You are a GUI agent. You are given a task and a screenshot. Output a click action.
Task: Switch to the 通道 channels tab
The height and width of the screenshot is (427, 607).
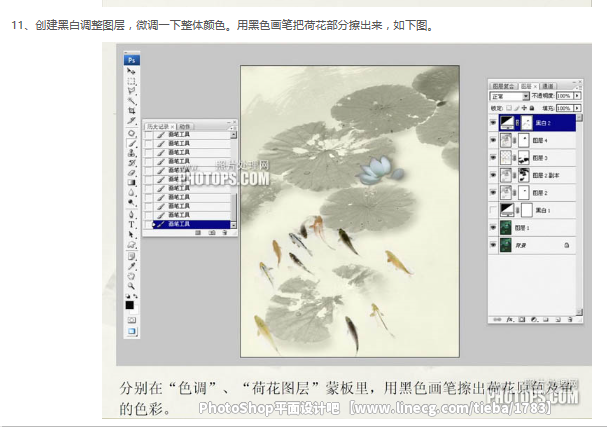tap(548, 86)
